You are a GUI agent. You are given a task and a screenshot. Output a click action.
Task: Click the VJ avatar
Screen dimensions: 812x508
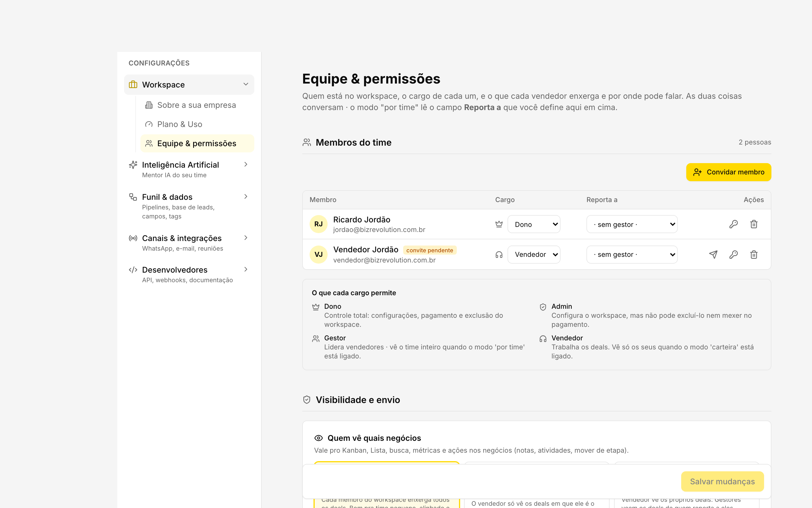pos(318,254)
